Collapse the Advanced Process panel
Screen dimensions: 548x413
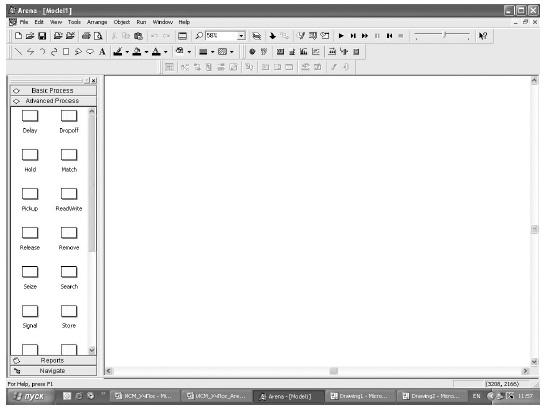point(53,101)
